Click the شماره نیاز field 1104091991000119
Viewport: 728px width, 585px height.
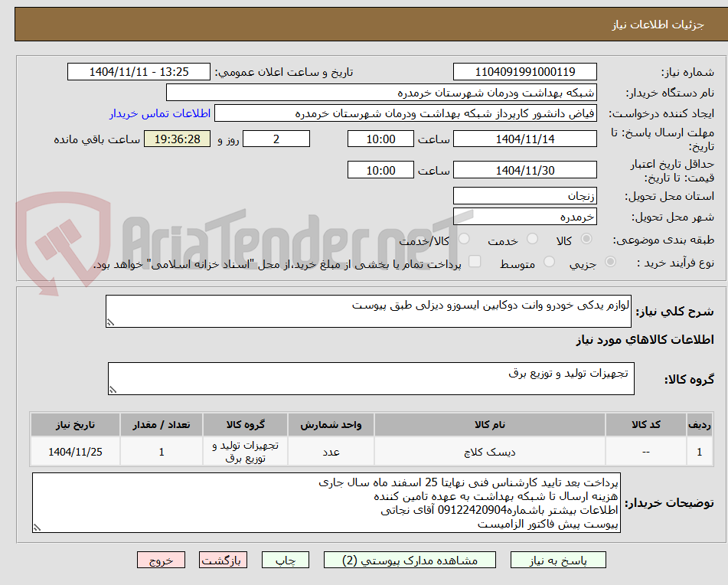pyautogui.click(x=524, y=72)
